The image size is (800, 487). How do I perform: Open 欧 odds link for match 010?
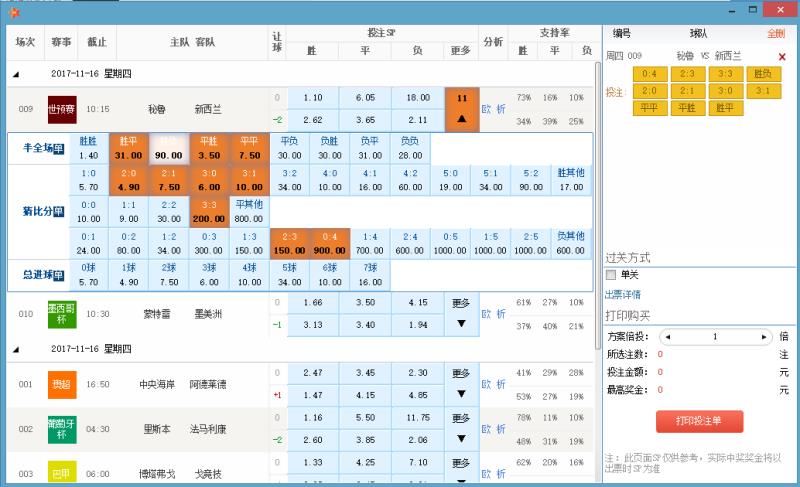click(x=486, y=314)
